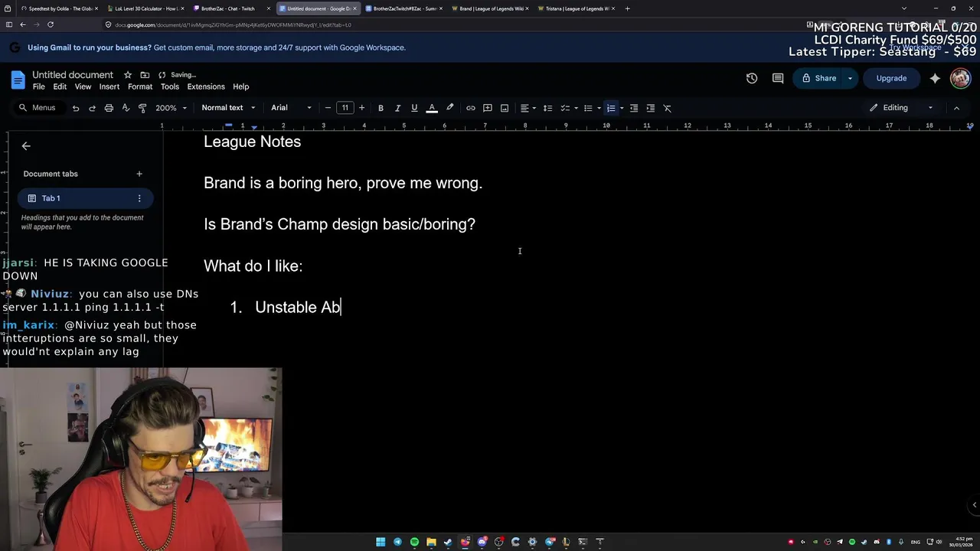Increase the font size with plus
Viewport: 980px width, 551px height.
[361, 108]
